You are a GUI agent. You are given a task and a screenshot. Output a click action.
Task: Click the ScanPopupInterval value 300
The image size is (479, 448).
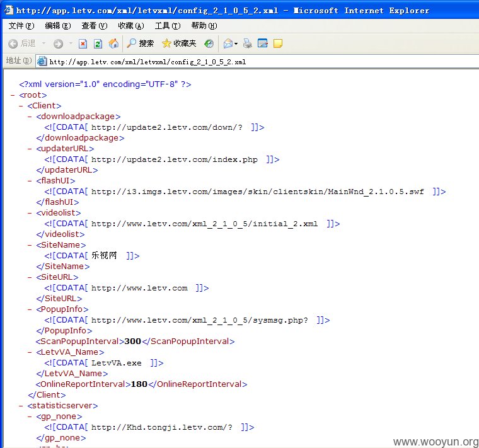pyautogui.click(x=132, y=342)
